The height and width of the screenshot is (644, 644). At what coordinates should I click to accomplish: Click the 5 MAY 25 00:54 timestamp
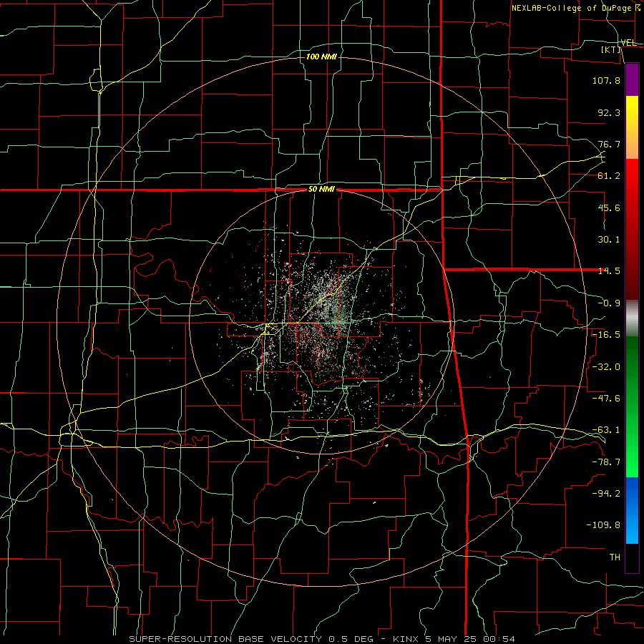[x=470, y=639]
